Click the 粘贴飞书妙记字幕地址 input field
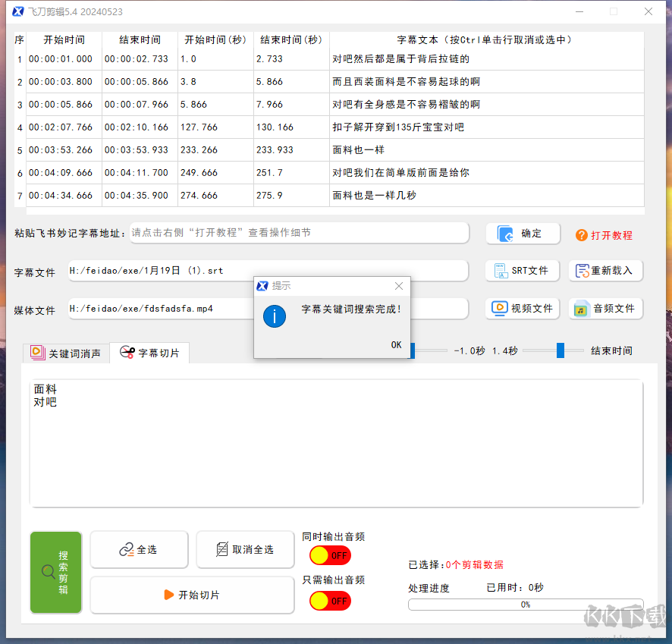672x644 pixels. pyautogui.click(x=299, y=233)
